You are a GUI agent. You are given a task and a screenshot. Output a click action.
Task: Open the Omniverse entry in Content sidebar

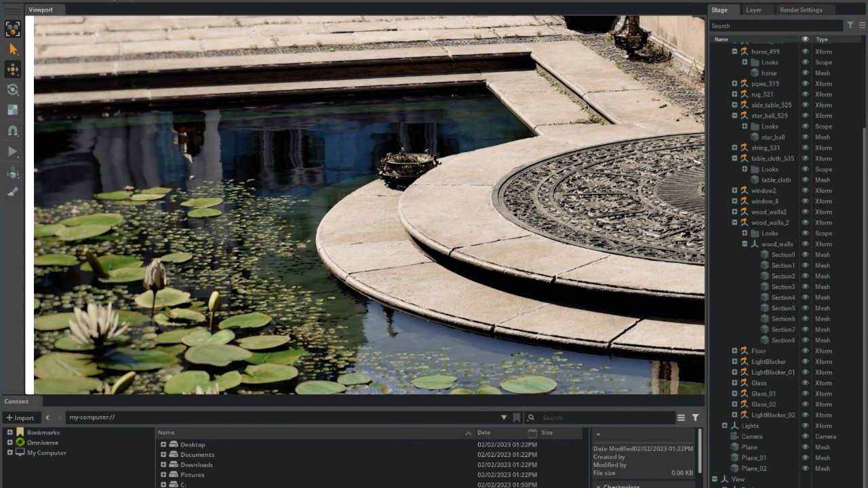click(x=43, y=442)
